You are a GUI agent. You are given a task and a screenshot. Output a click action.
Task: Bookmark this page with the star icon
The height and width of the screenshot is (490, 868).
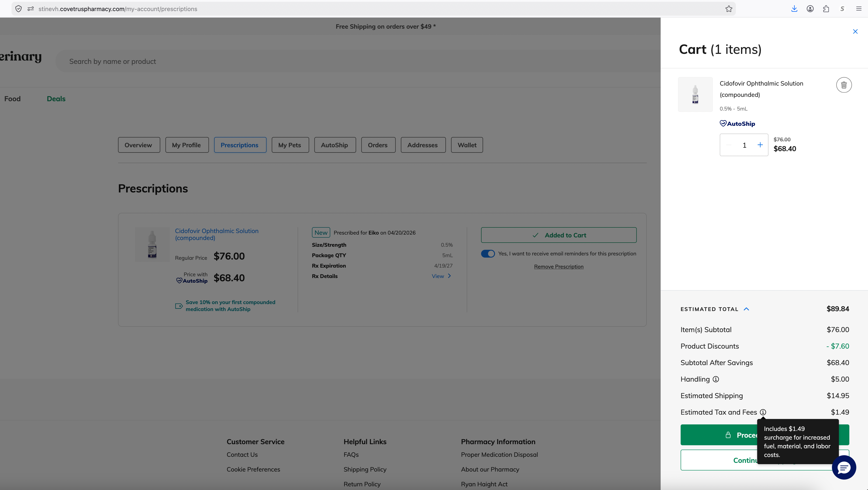coord(729,9)
